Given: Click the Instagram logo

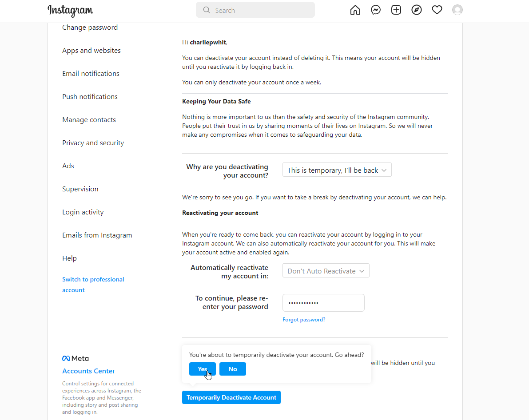Looking at the screenshot, I should [70, 10].
